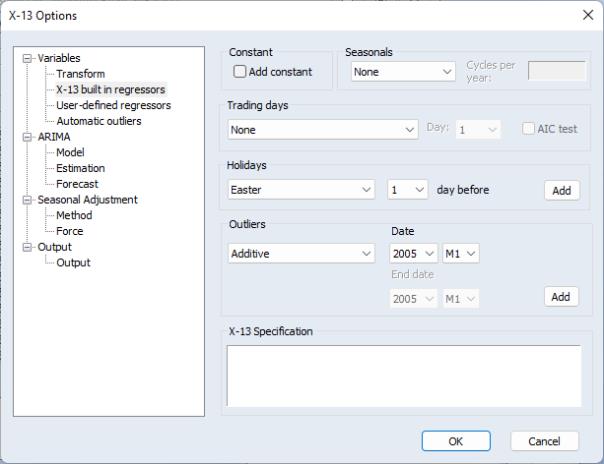604x464 pixels.
Task: Collapse the ARIMA tree node
Action: (x=27, y=137)
